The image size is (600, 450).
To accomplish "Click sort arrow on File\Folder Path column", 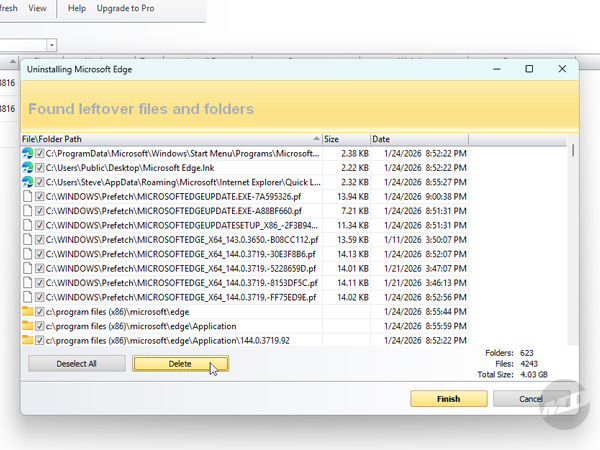I will pos(315,139).
